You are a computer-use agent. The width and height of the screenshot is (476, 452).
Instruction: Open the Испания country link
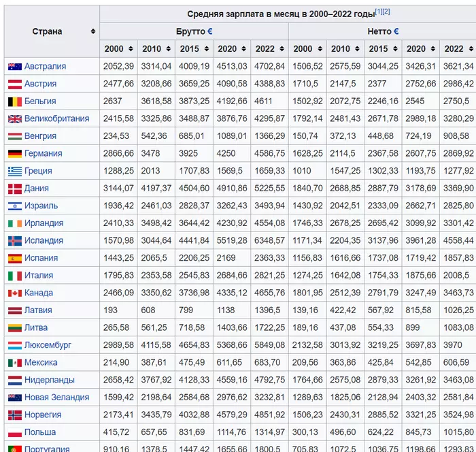pyautogui.click(x=41, y=258)
